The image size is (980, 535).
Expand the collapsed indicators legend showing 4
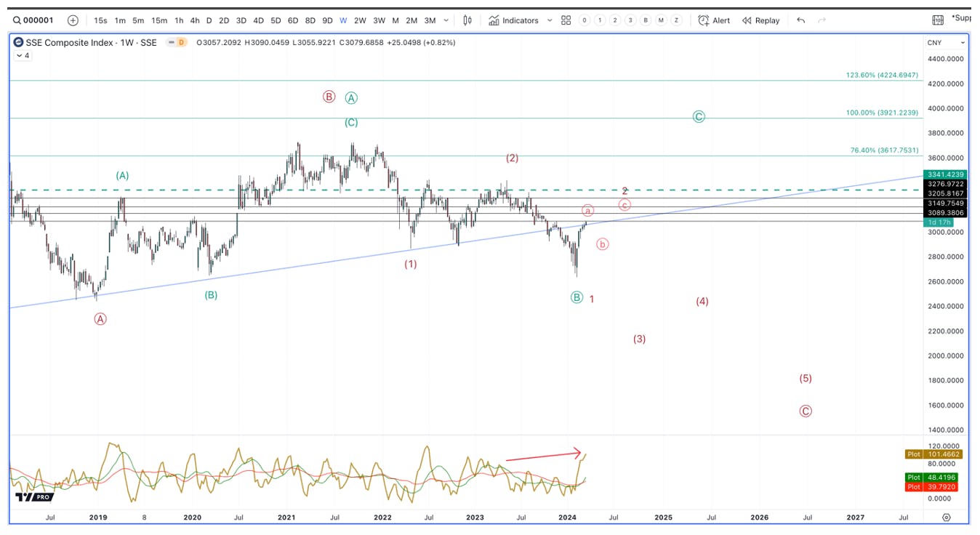click(22, 55)
